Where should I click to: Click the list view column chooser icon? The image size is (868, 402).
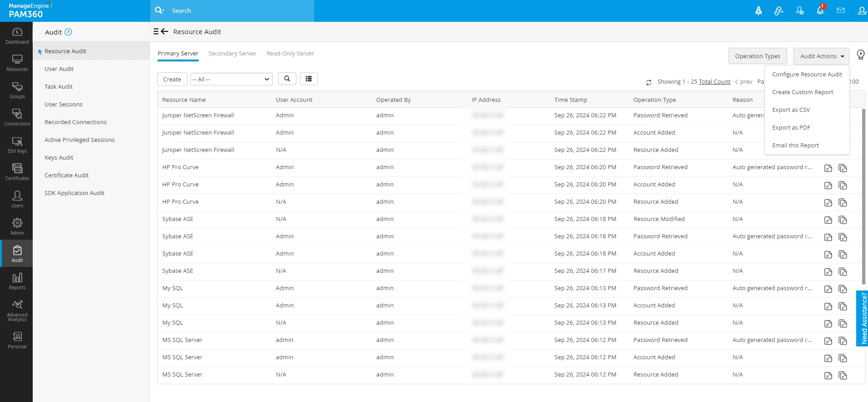tap(309, 79)
